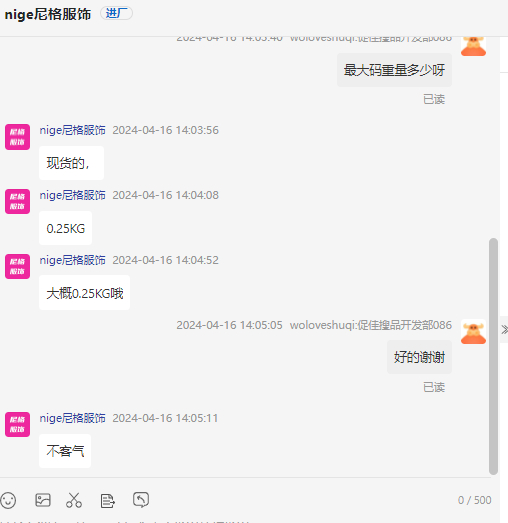Click the nige尼格服饰 name above 不客气
This screenshot has height=523, width=508.
[72, 418]
